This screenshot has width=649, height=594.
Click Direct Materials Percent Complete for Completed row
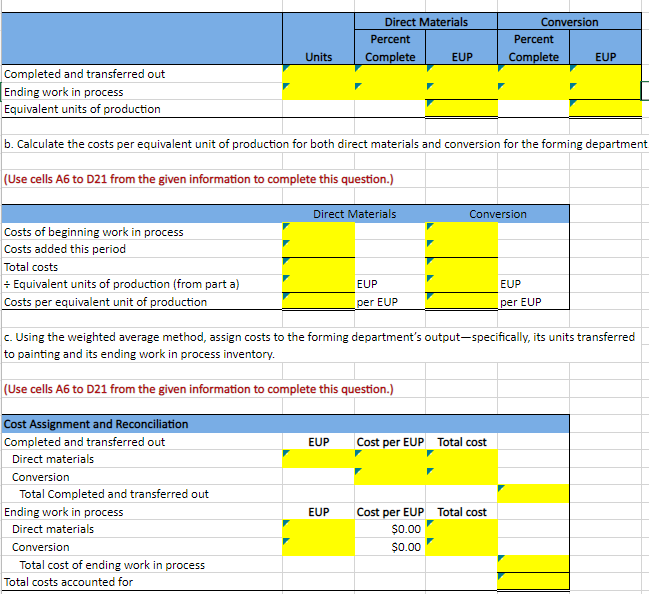pyautogui.click(x=390, y=74)
